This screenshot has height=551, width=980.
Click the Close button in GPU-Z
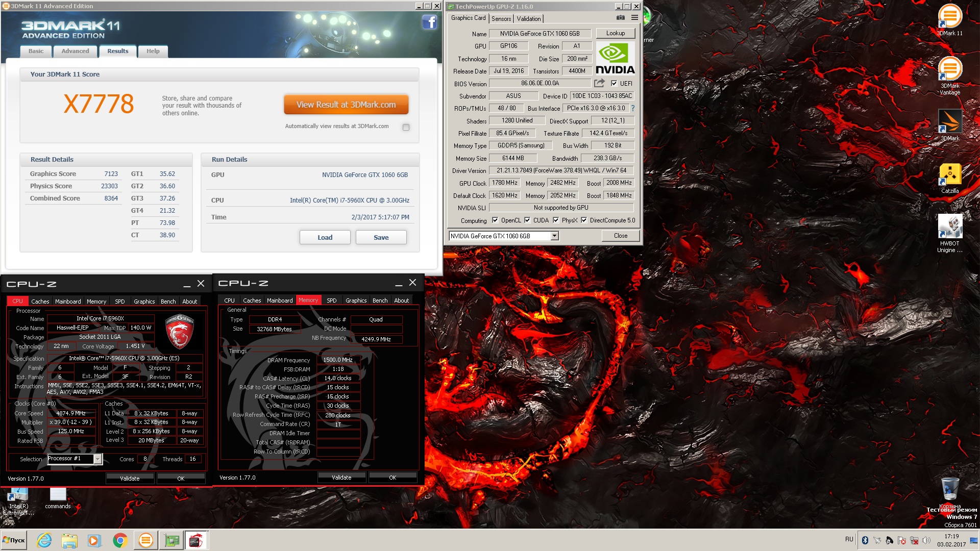point(621,236)
